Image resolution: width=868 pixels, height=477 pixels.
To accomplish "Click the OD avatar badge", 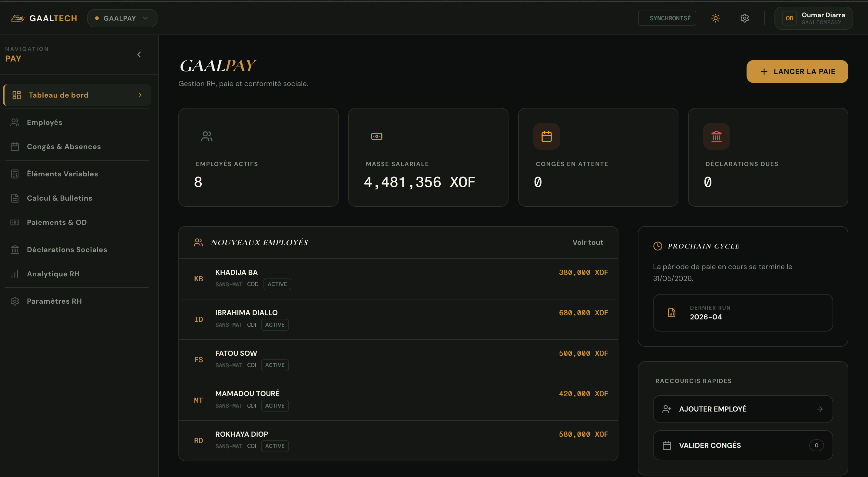I will pos(789,18).
